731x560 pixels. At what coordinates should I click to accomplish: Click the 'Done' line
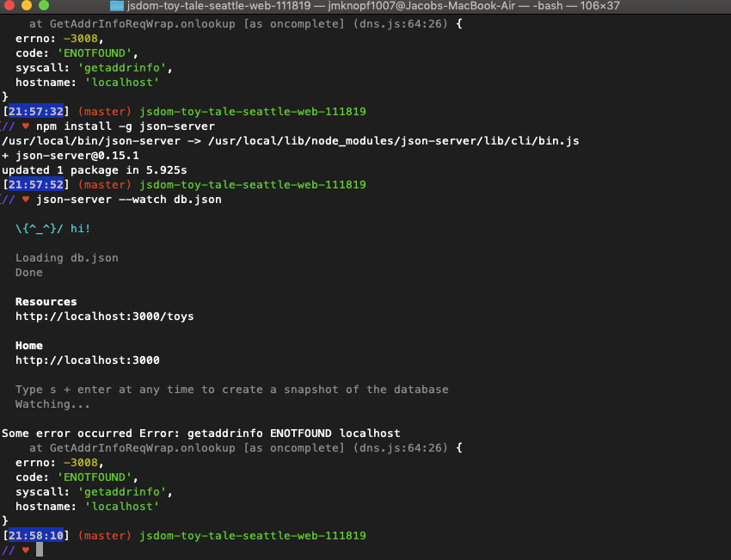[x=29, y=273]
